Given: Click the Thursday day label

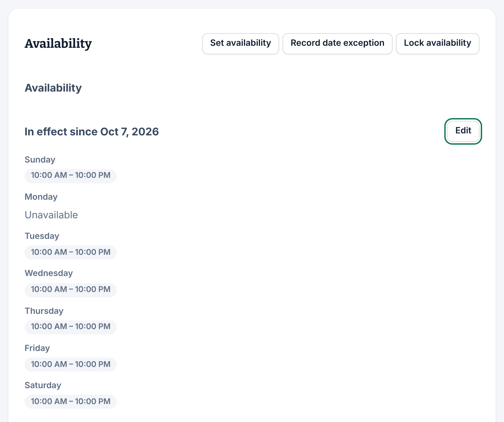Looking at the screenshot, I should (44, 311).
